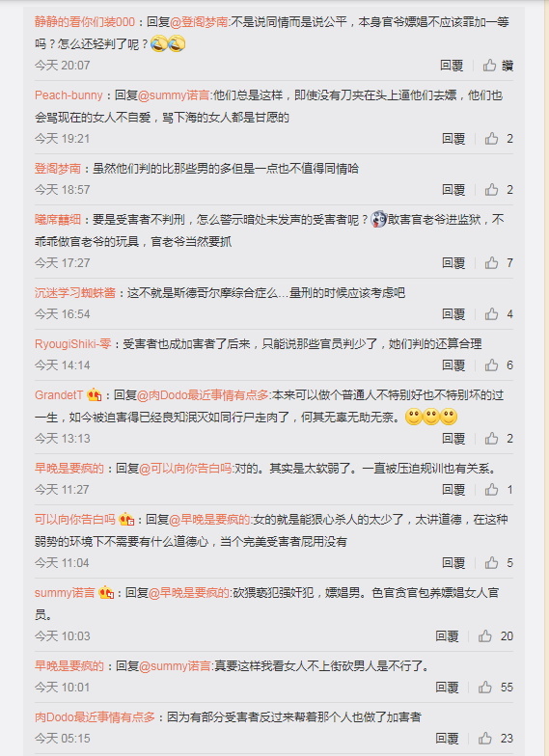Click the @肉Dodo最近事情有点多 mention in GrandetT's reply
Screen dimensions: 549x756
click(x=203, y=395)
